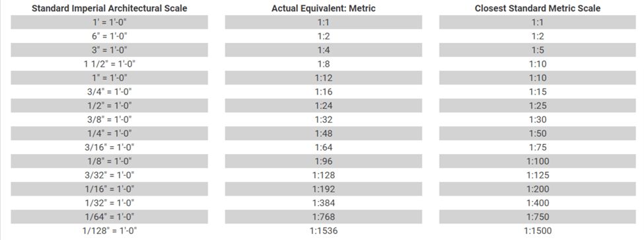Select the 1:400 closest metric cell

click(538, 203)
